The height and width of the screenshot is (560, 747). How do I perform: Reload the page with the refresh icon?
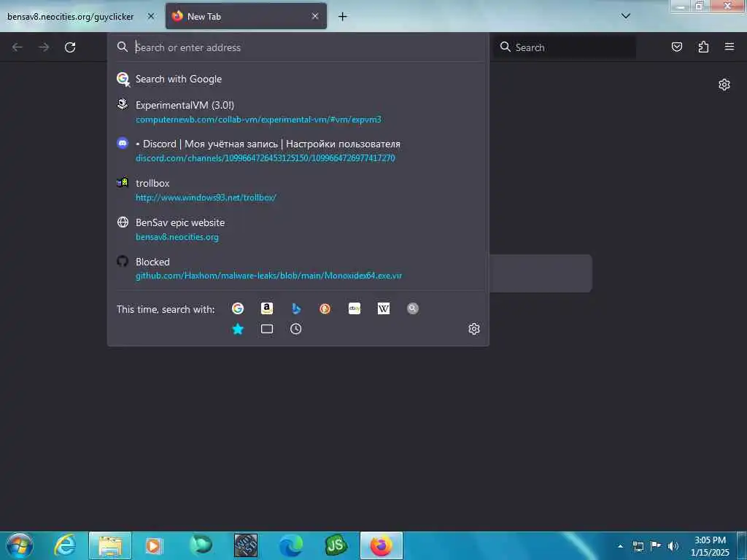coord(70,47)
